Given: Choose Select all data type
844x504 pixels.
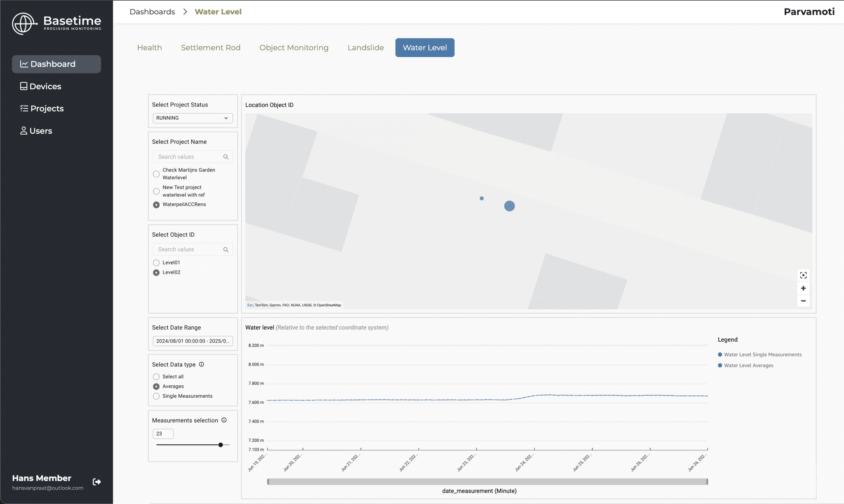Looking at the screenshot, I should [x=156, y=377].
